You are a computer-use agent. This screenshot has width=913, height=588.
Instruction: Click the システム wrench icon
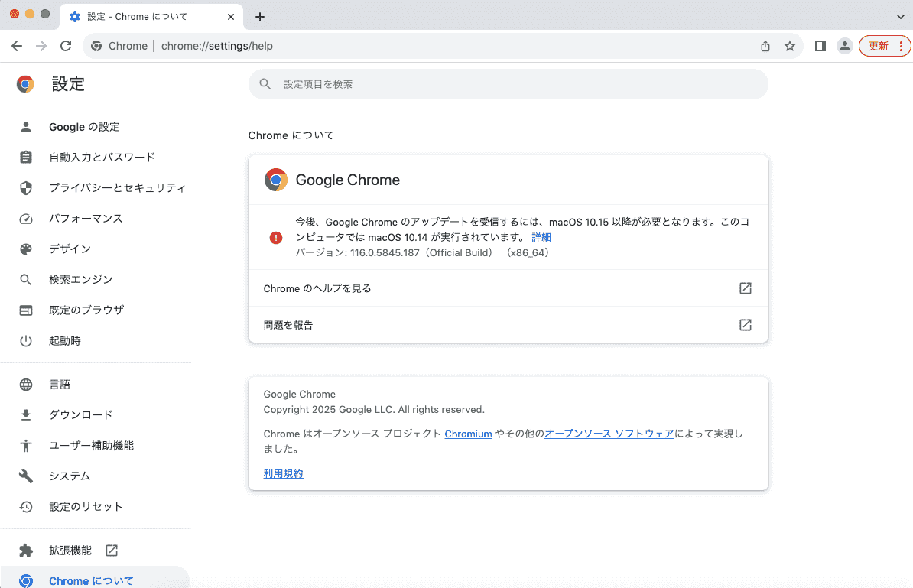coord(26,476)
